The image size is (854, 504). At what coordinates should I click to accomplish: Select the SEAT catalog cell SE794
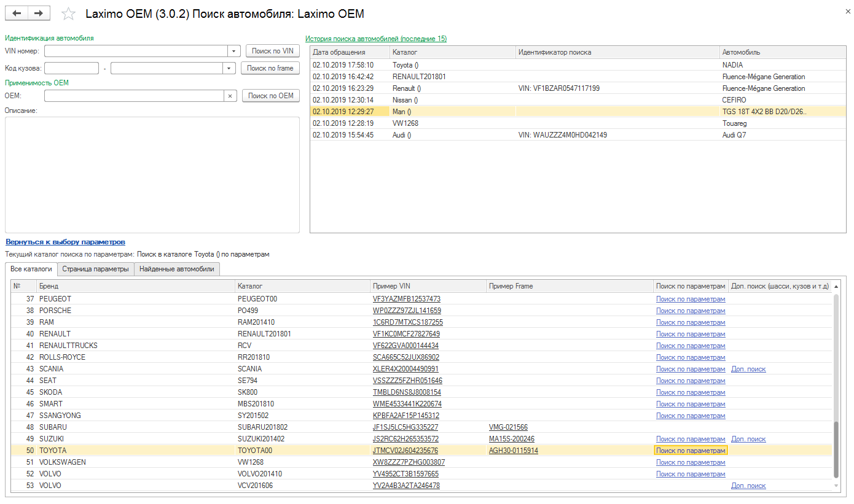pyautogui.click(x=303, y=381)
